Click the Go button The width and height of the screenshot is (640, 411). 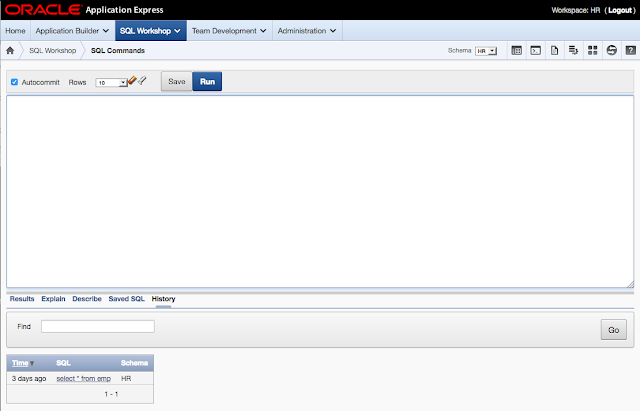pyautogui.click(x=613, y=330)
